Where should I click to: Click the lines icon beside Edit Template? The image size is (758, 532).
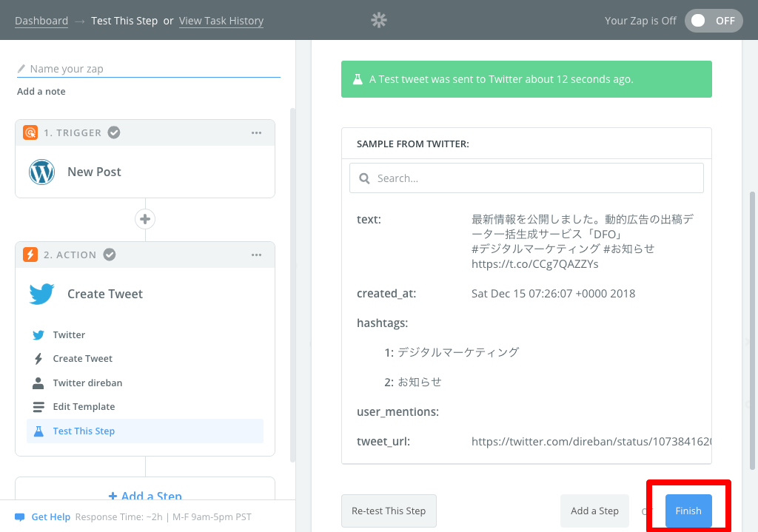point(38,407)
